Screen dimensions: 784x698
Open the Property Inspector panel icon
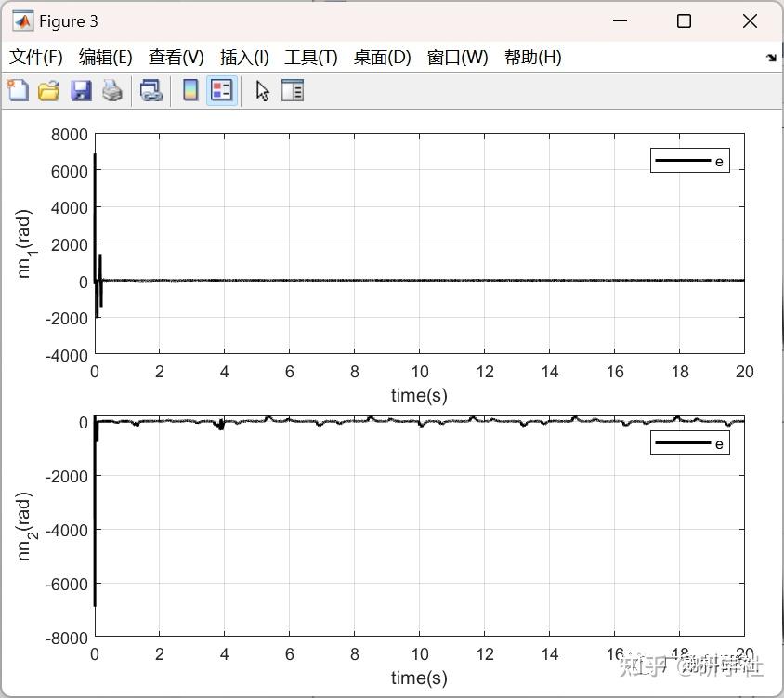point(292,90)
